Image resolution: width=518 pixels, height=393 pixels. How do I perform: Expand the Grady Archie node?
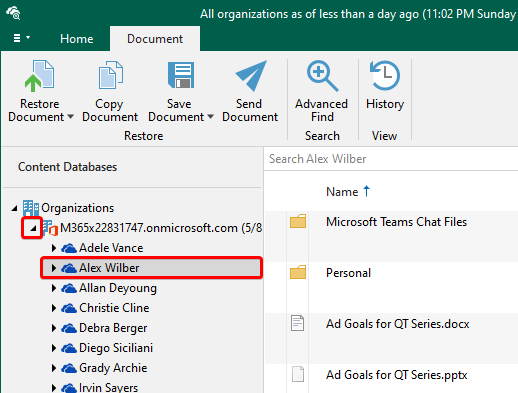pyautogui.click(x=53, y=368)
